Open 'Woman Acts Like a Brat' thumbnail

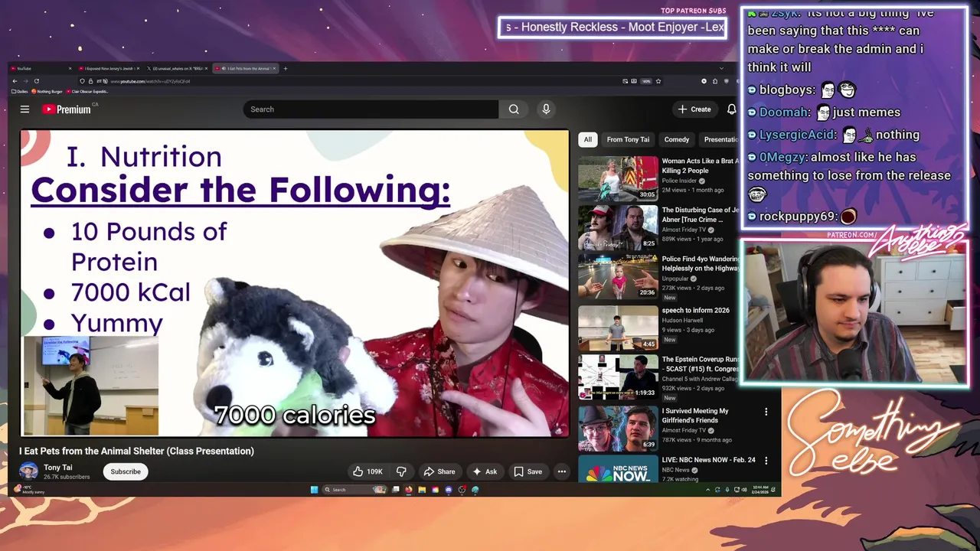pyautogui.click(x=618, y=178)
